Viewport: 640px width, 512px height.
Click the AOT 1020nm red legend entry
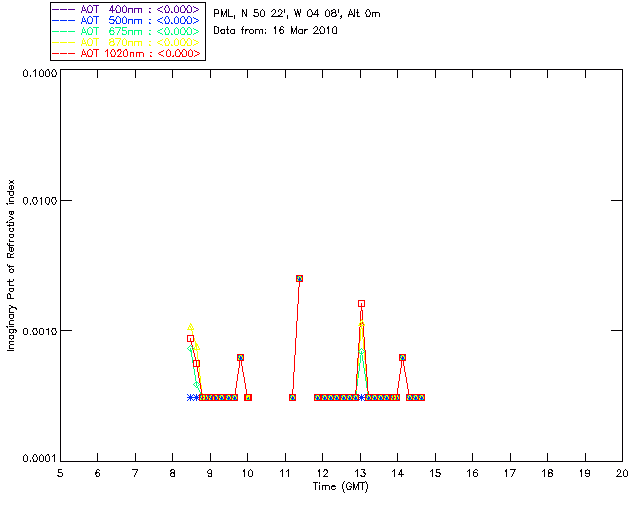[126, 53]
